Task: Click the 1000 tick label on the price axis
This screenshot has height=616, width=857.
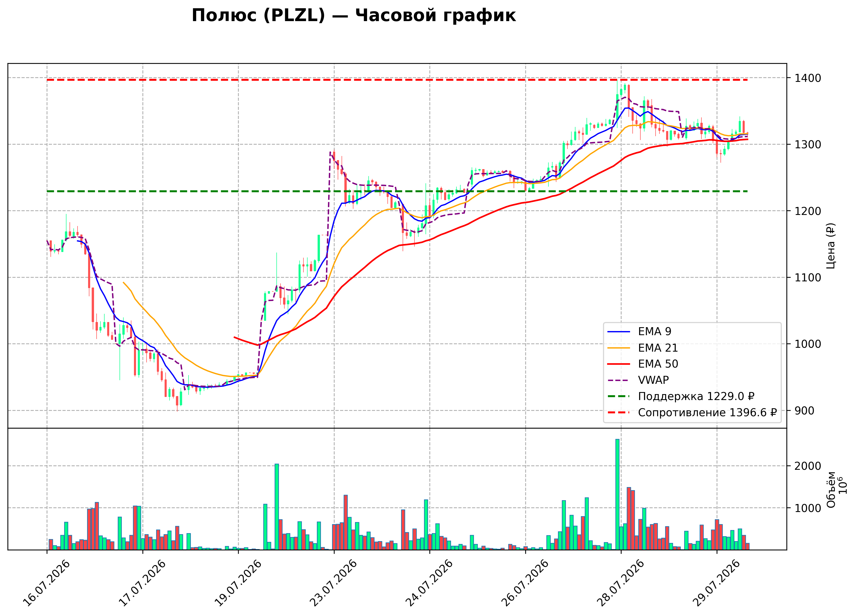Action: (x=808, y=344)
